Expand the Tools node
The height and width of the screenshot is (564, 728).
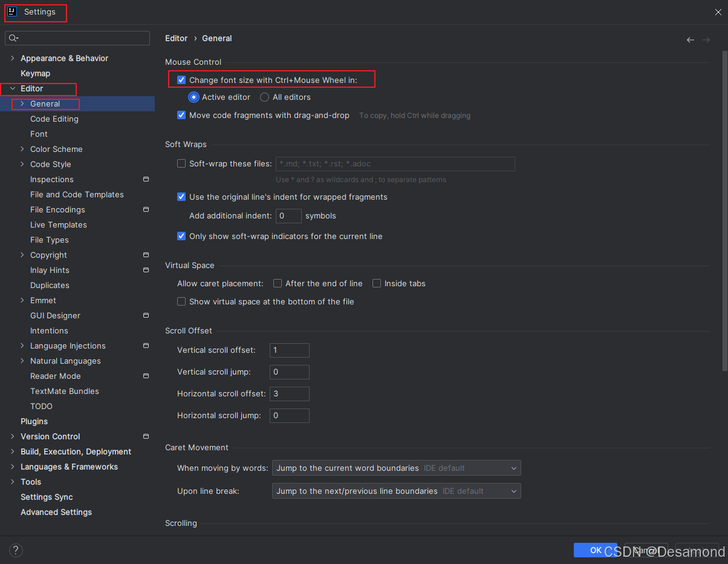12,482
